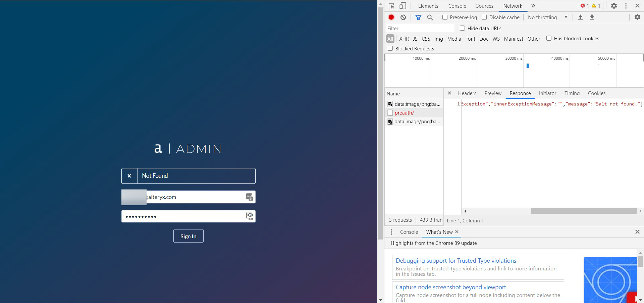Toggle the device emulation toolbar
The height and width of the screenshot is (303, 644).
click(x=402, y=6)
